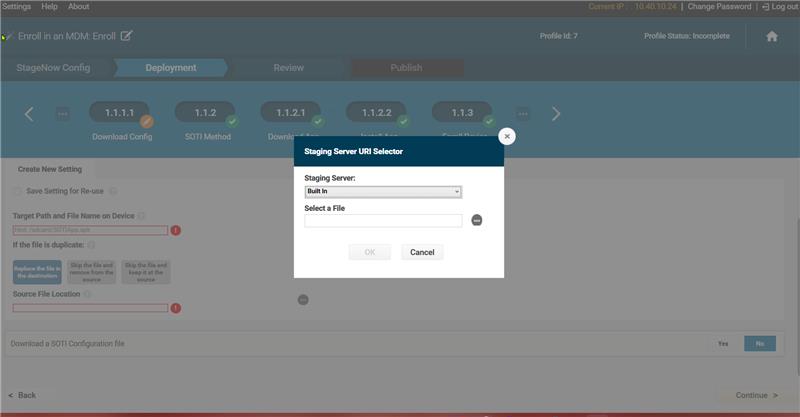Show more steps via right ellipsis
The image size is (800, 417).
coord(523,114)
